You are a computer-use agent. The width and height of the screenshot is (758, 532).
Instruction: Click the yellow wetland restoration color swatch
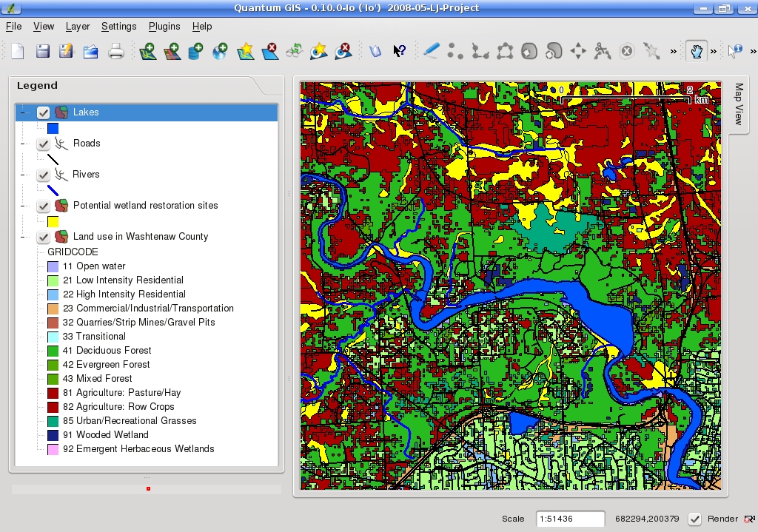[x=53, y=221]
